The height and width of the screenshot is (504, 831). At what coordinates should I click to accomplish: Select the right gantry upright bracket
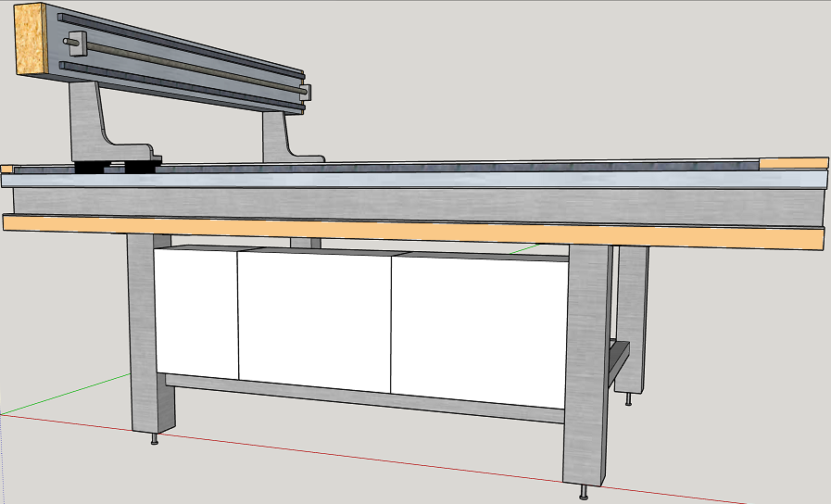(278, 134)
